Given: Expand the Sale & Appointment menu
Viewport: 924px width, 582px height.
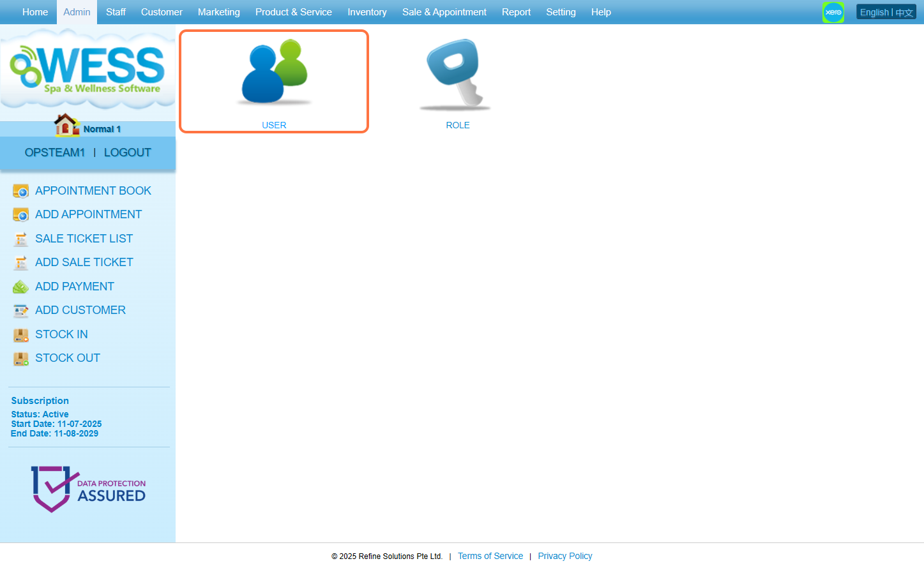Looking at the screenshot, I should coord(444,12).
